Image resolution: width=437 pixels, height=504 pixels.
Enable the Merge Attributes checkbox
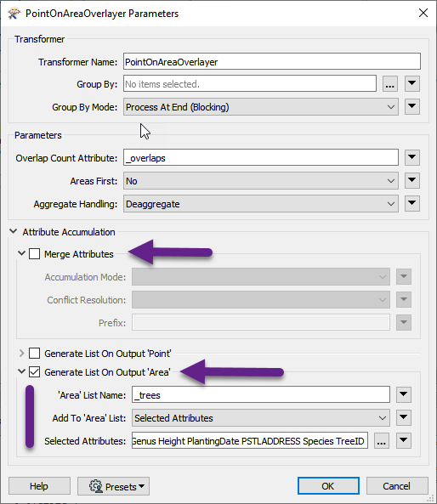tap(34, 253)
